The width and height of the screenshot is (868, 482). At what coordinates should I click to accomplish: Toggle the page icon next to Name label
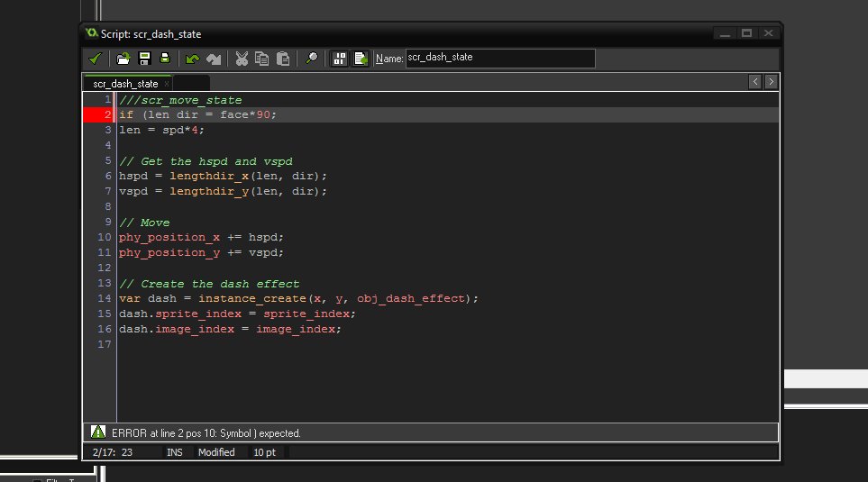361,58
